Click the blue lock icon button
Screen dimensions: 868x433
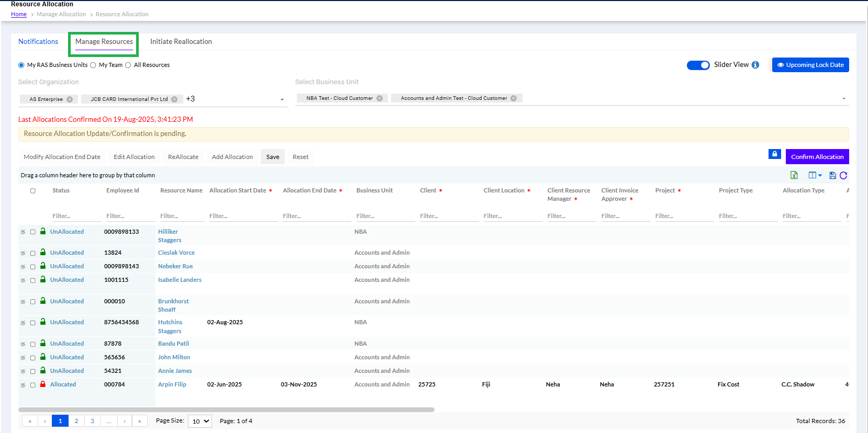pyautogui.click(x=774, y=154)
